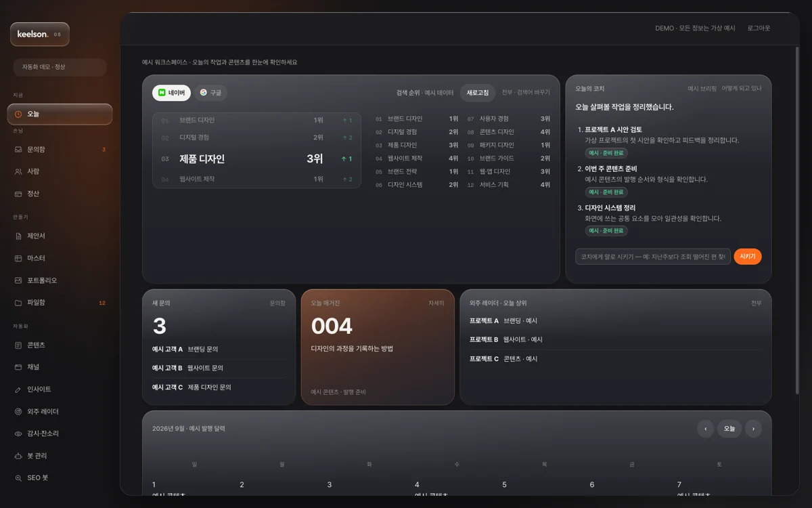Screen dimensions: 812x508
Task: Go to next month in the calendar
Action: tap(753, 429)
